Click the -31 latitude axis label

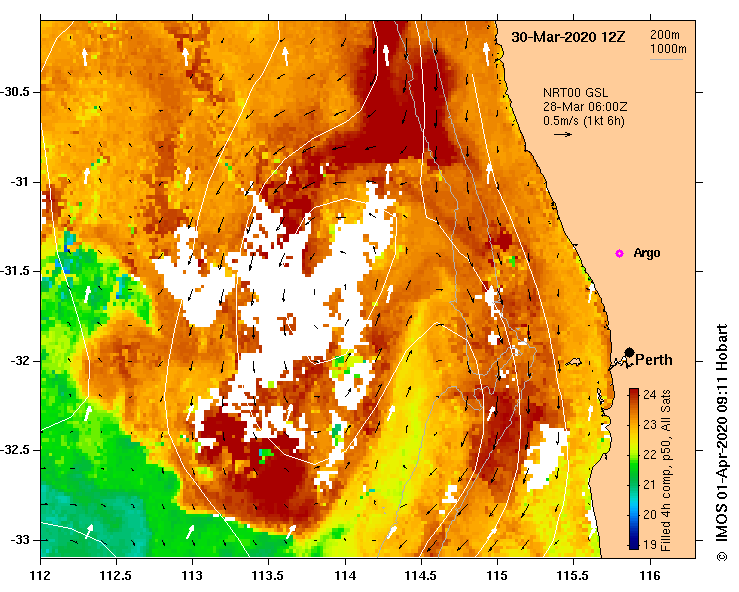(x=21, y=181)
